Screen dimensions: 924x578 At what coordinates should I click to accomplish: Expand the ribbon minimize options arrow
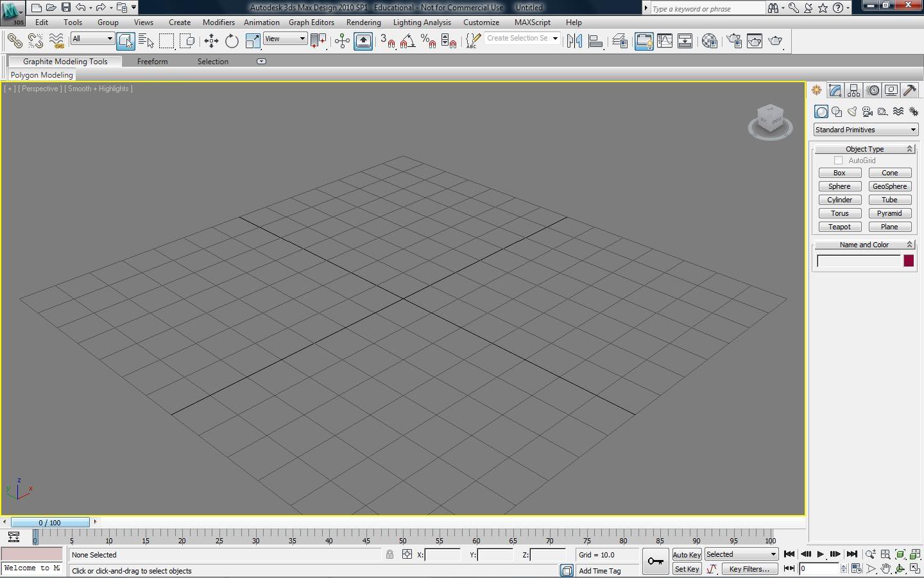[x=261, y=62]
